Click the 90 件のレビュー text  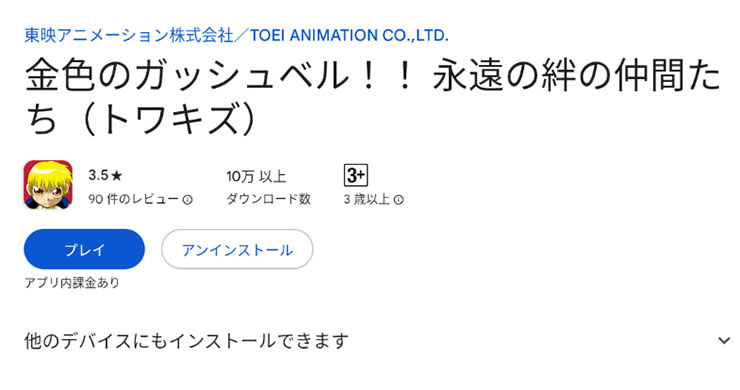133,199
